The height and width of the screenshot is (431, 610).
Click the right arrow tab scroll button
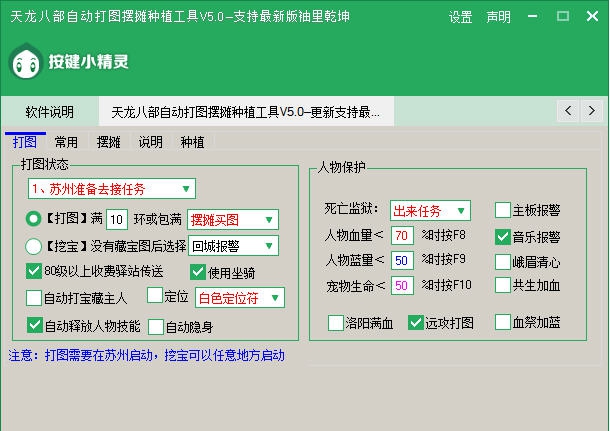[591, 111]
